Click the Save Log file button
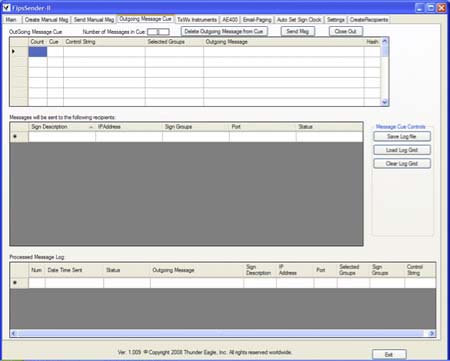The height and width of the screenshot is (361, 450). pos(402,136)
